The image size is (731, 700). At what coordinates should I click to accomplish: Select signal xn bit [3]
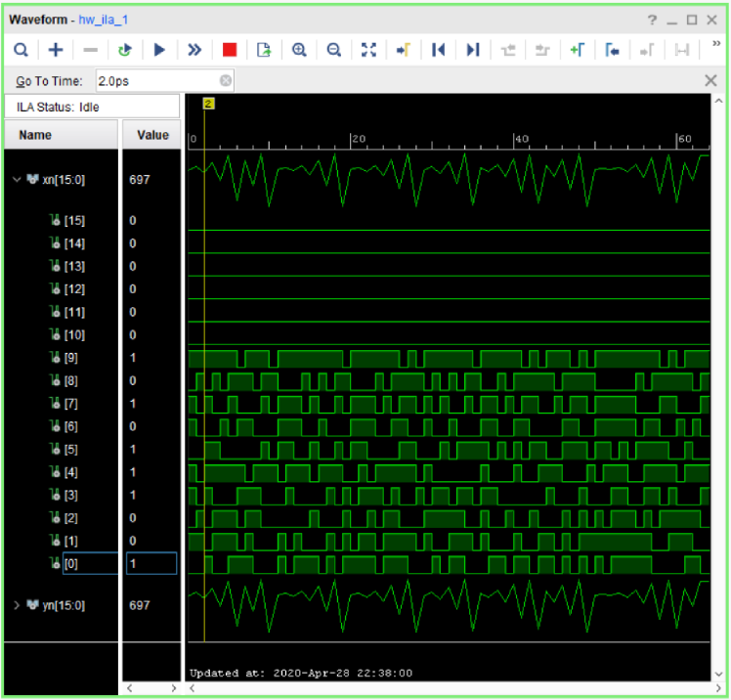tap(71, 495)
